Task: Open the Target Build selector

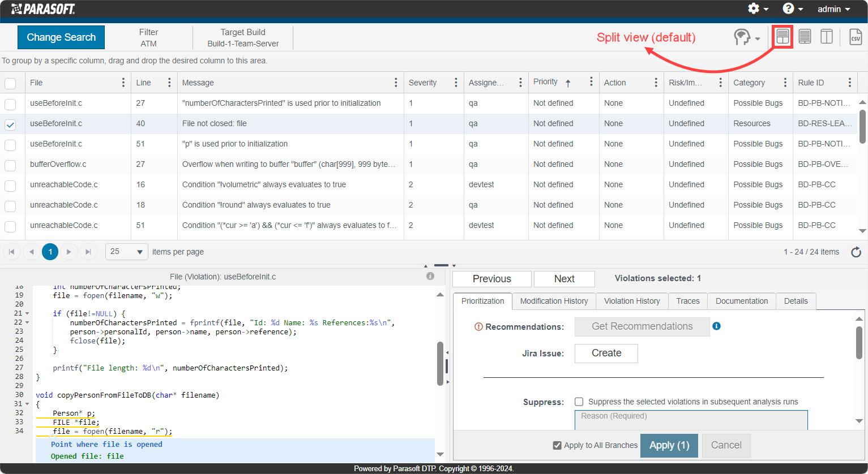Action: [243, 37]
